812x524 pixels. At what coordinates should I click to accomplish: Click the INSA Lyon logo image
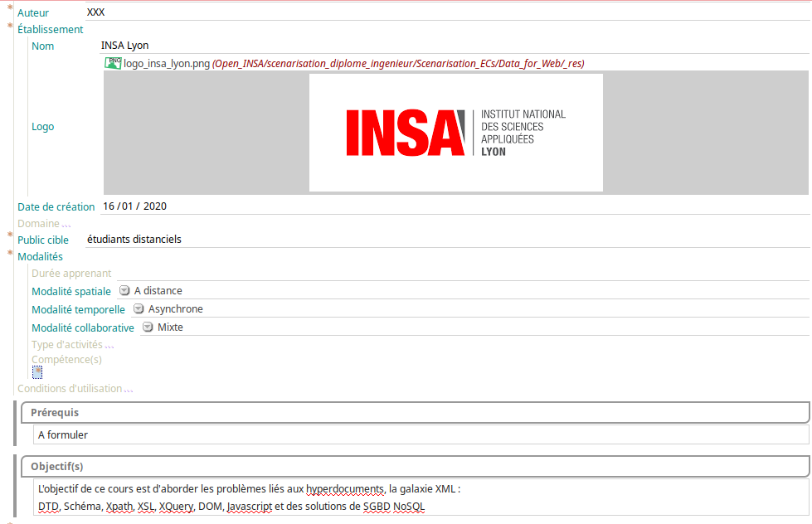coord(455,133)
